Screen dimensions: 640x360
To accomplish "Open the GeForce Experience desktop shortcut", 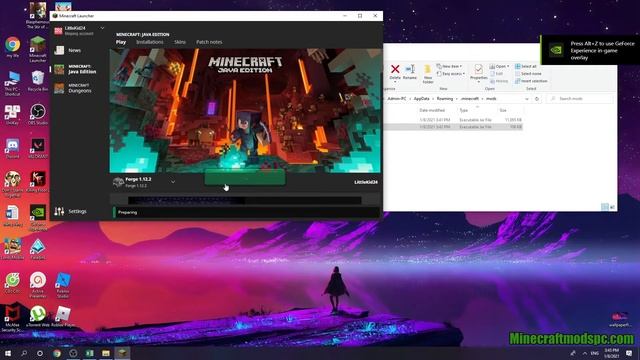I will (38, 218).
